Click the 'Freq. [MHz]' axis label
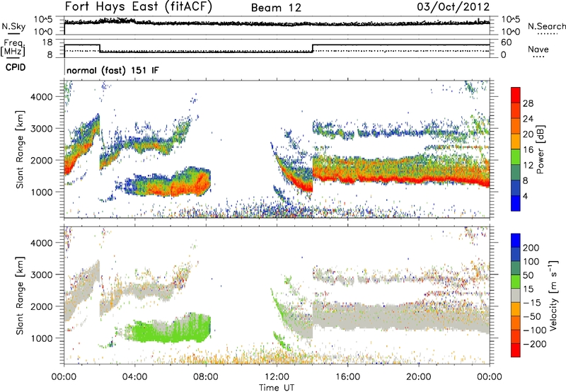566x392 pixels. [13, 47]
